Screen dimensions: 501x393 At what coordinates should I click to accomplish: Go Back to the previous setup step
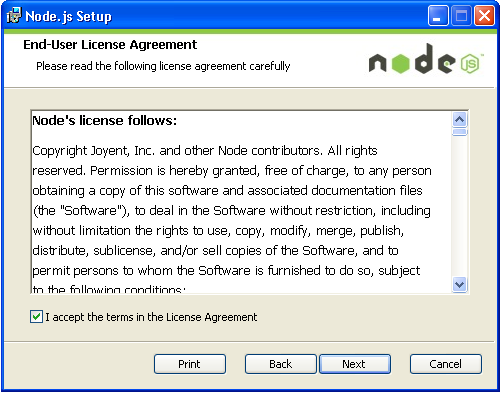[x=281, y=364]
